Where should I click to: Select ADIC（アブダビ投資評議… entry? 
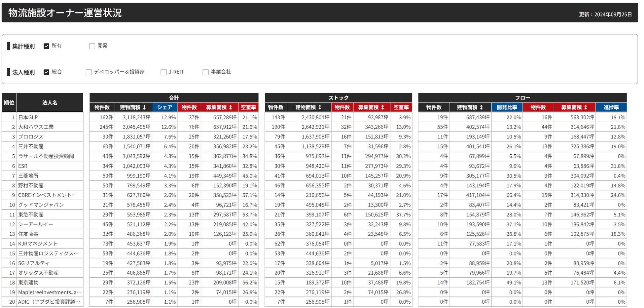click(x=49, y=302)
